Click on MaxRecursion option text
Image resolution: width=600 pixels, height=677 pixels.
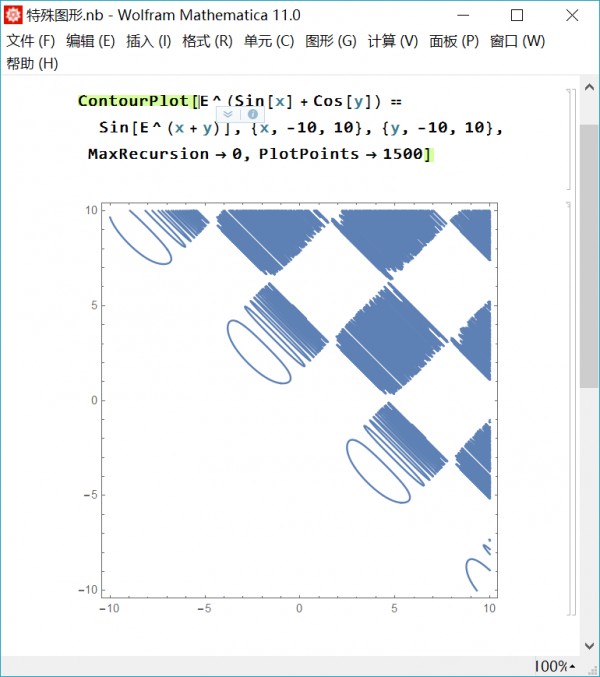coord(148,154)
